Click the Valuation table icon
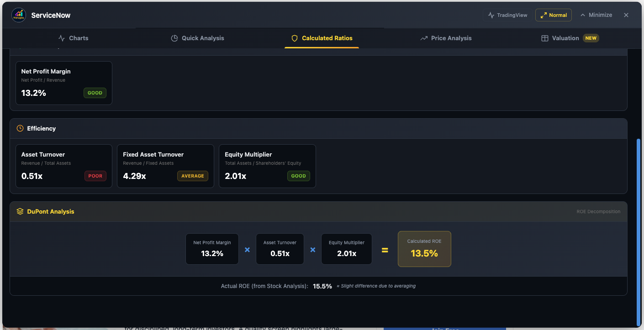 544,38
